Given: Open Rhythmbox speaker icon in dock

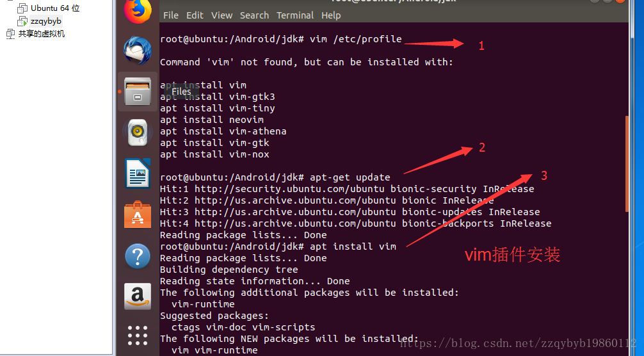Looking at the screenshot, I should coord(138,133).
